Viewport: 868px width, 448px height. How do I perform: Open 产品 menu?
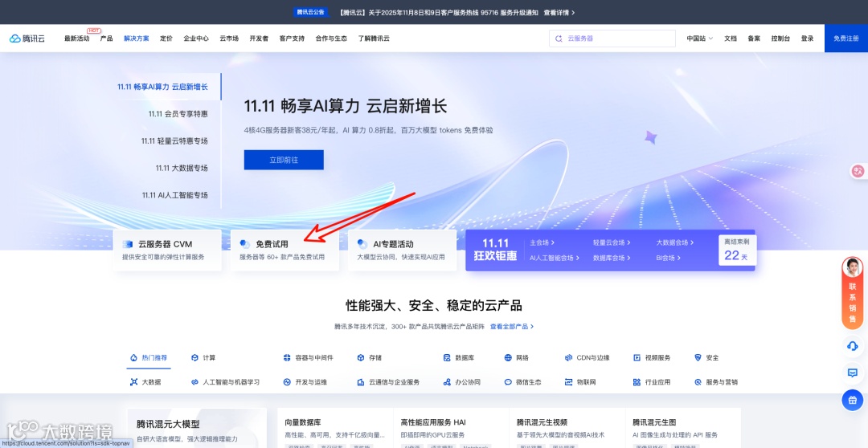(107, 39)
